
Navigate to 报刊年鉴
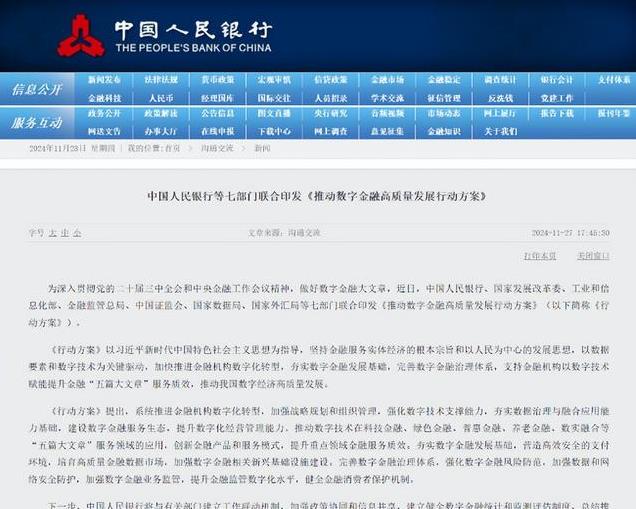614,114
